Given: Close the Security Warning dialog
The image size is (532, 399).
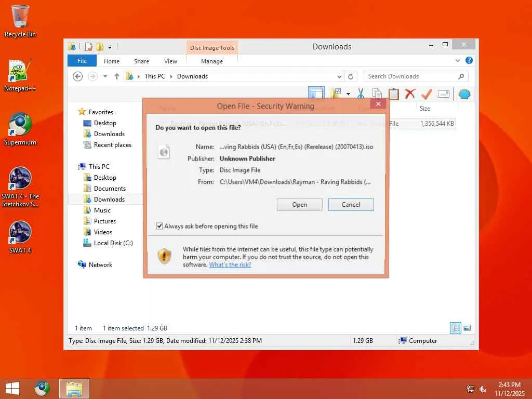Looking at the screenshot, I should (378, 104).
